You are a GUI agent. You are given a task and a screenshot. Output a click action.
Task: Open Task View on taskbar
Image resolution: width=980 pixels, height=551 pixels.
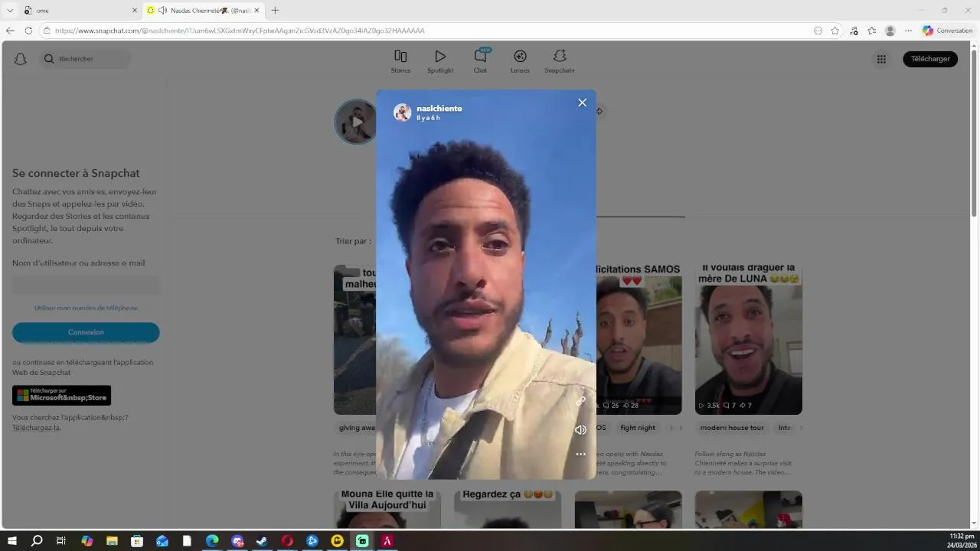pyautogui.click(x=61, y=541)
